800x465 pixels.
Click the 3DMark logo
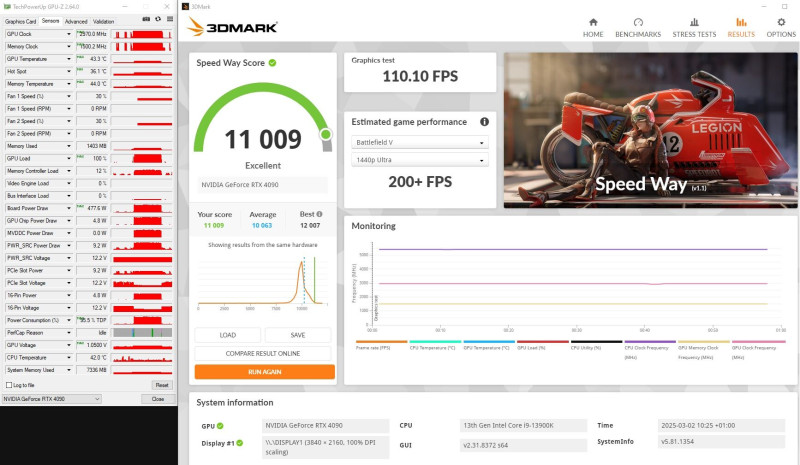pos(232,27)
